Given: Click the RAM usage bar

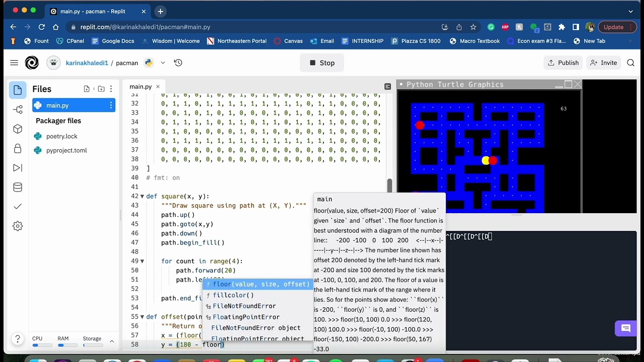Looking at the screenshot, I should 67,345.
